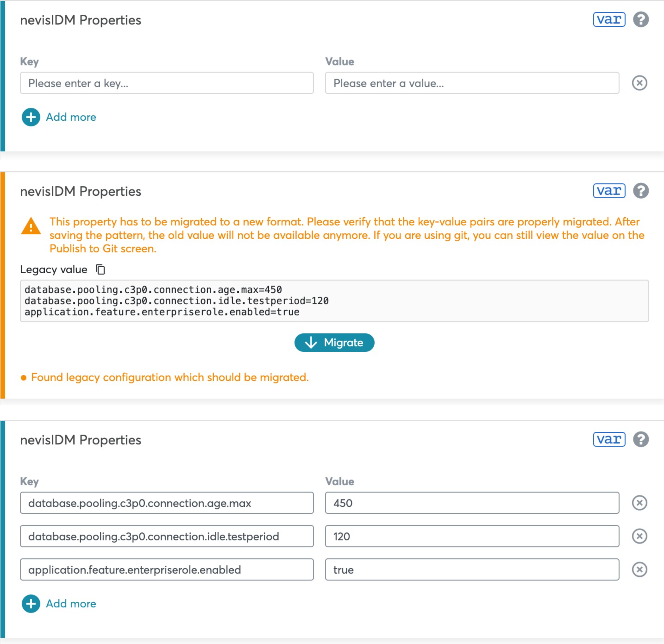
Task: Remove the enterpriserole.enabled row
Action: (x=639, y=569)
